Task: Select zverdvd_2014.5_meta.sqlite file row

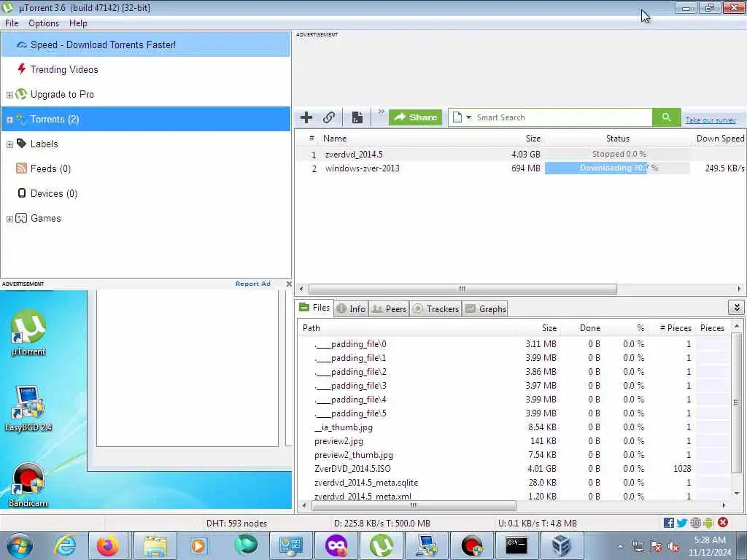Action: [x=514, y=483]
